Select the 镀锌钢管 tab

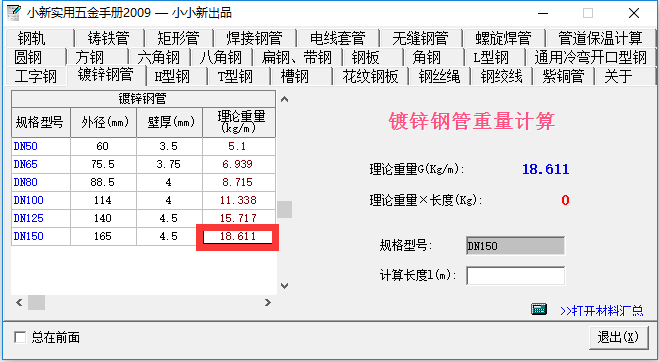coord(106,75)
